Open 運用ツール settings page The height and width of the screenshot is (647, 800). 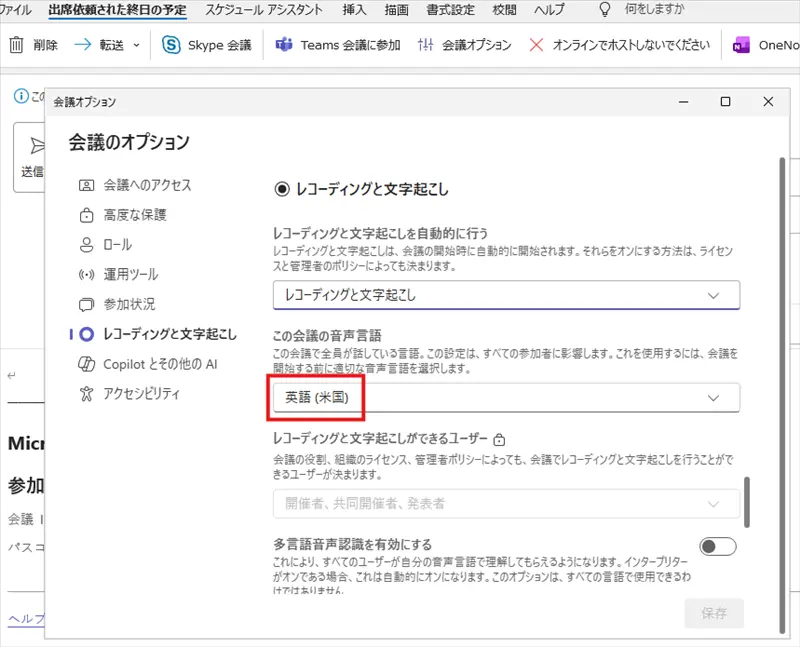[131, 275]
